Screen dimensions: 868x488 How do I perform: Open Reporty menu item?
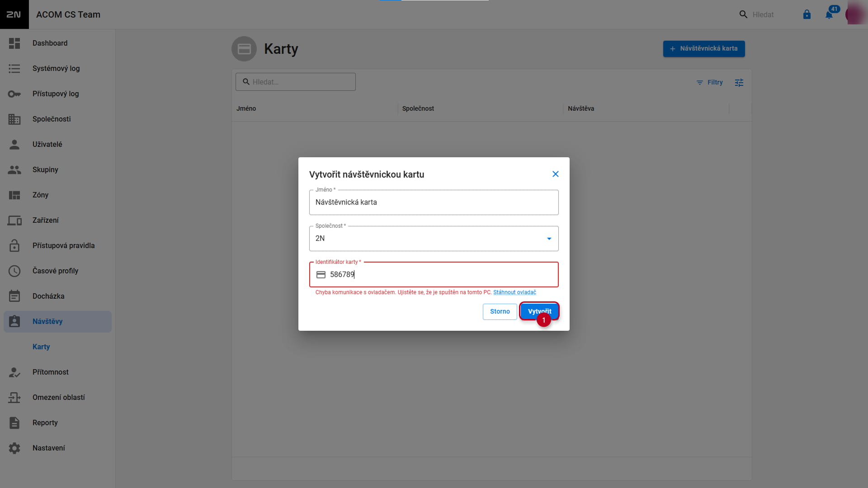(58, 423)
